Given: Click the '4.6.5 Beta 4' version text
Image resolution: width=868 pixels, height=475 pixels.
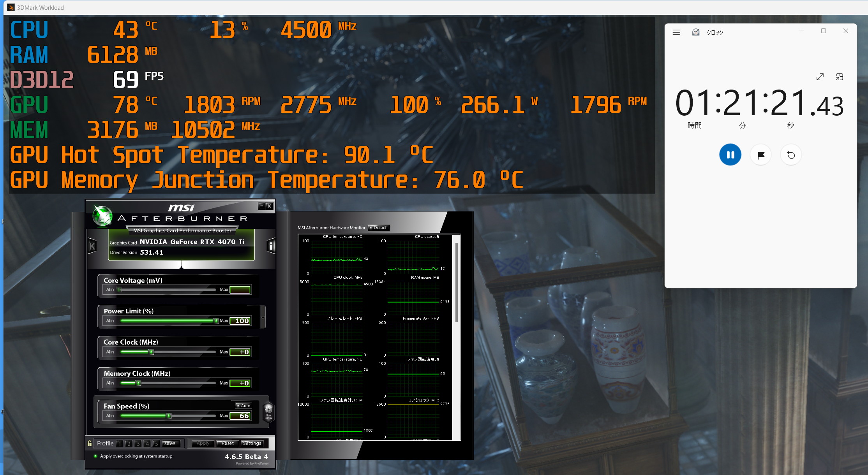Looking at the screenshot, I should (247, 457).
